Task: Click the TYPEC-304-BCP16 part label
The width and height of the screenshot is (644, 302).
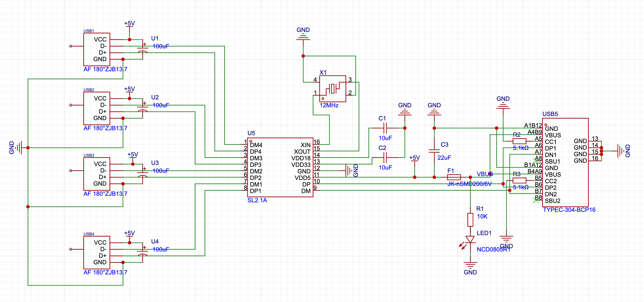Action: 569,210
